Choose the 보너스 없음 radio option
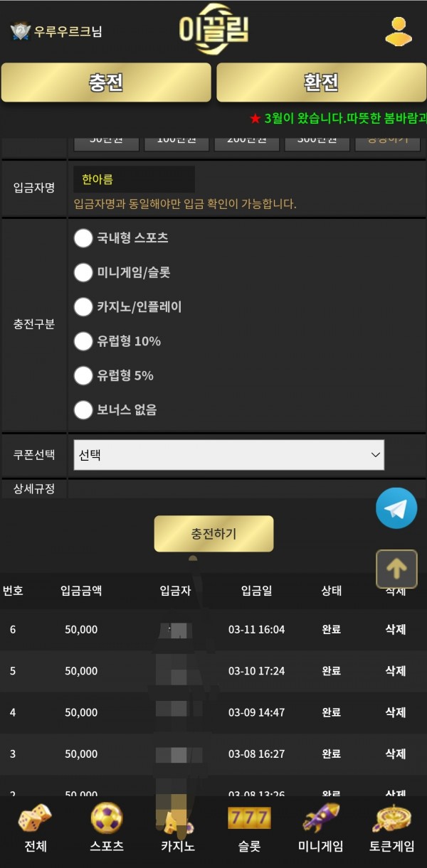This screenshot has height=868, width=427. pos(83,409)
